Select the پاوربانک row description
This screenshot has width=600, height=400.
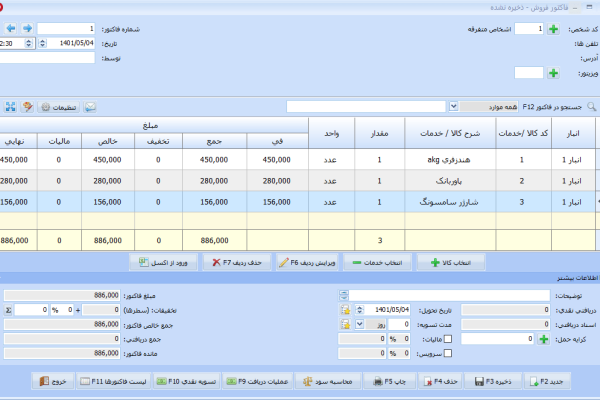449,181
